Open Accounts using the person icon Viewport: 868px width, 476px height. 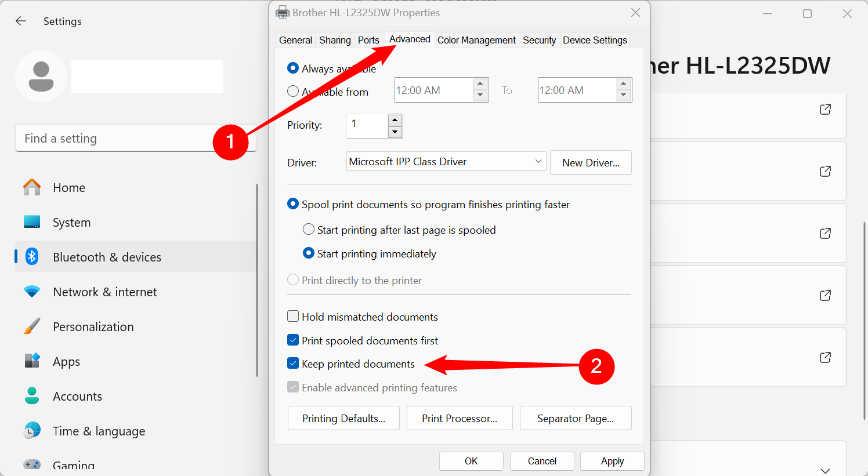31,395
